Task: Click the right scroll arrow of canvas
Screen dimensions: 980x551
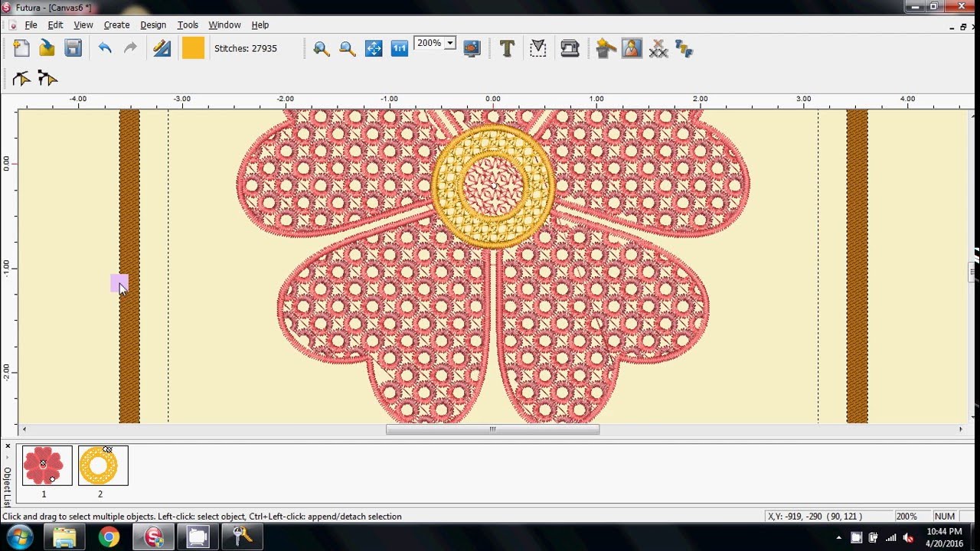Action: [x=962, y=429]
